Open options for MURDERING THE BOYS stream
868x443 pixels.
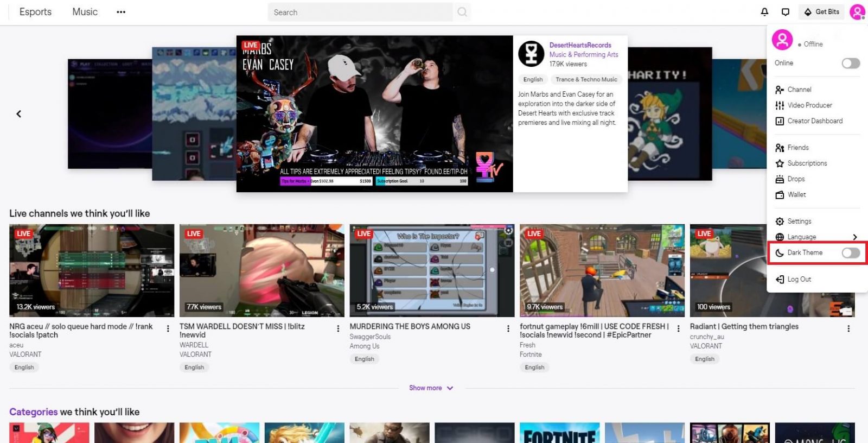coord(508,328)
